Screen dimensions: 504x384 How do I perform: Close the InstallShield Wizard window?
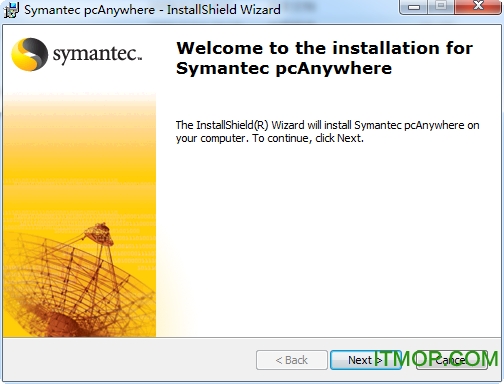478,7
